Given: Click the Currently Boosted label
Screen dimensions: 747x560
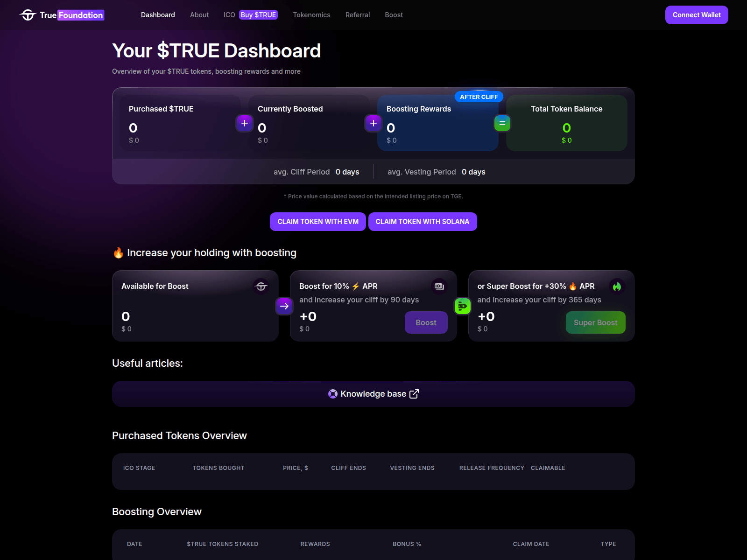Looking at the screenshot, I should point(290,109).
